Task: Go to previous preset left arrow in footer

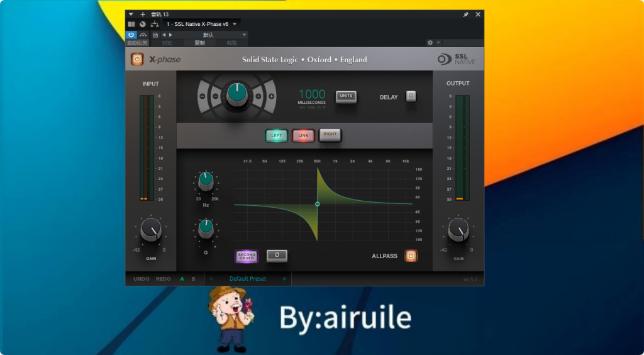Action: click(x=211, y=279)
